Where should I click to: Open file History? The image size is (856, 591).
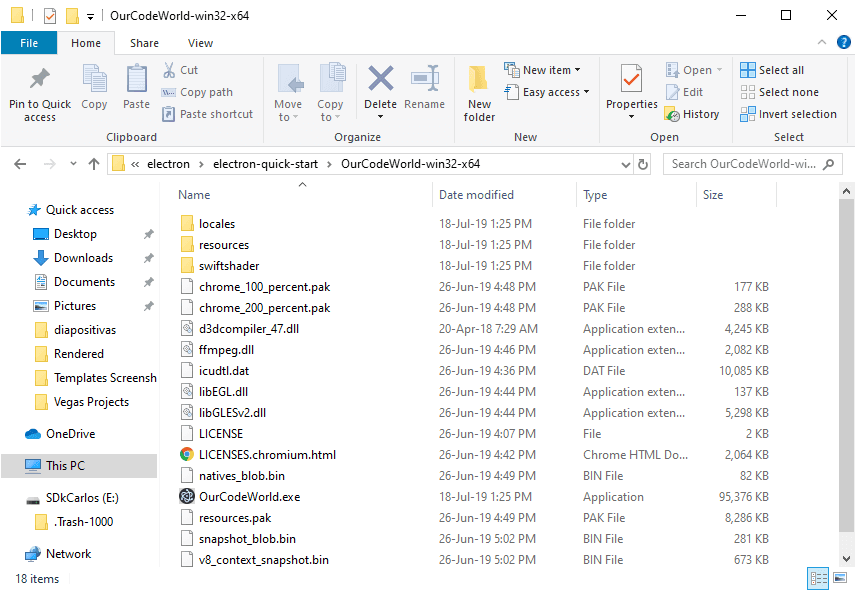pos(692,114)
